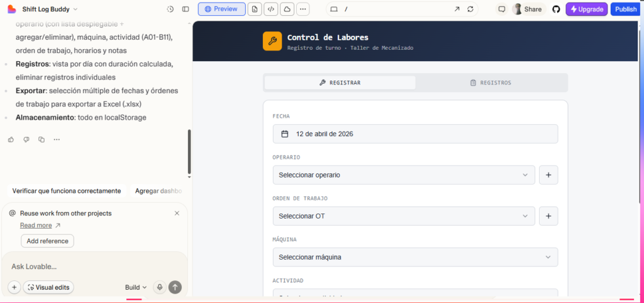Switch to the REGISTRAR tab

(x=340, y=83)
